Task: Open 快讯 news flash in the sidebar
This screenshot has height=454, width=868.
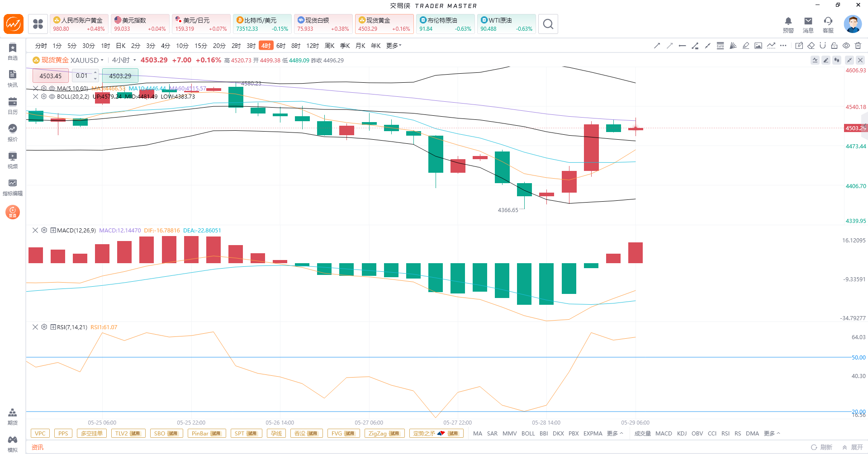Action: (x=13, y=79)
